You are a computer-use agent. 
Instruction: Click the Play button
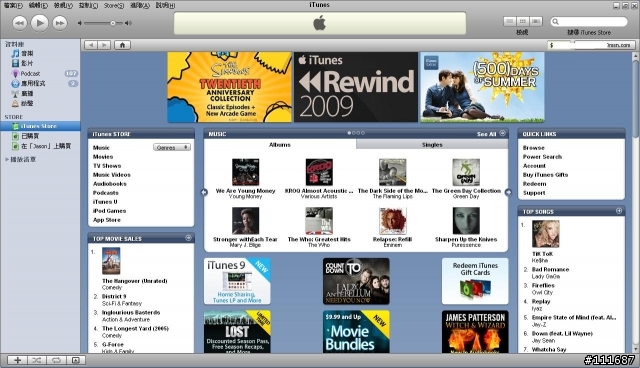click(40, 23)
